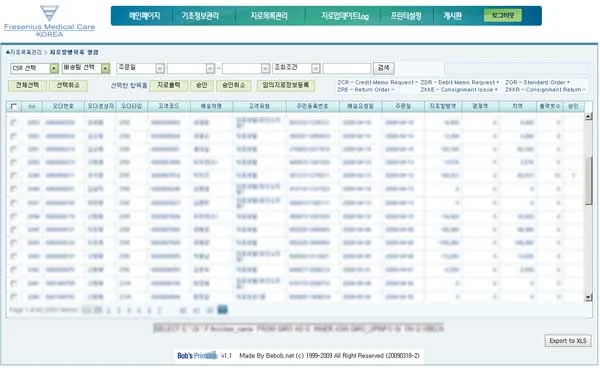Viewport: 600px width, 371px height.
Task: Tick the checkbox of the first table row
Action: 13,123
